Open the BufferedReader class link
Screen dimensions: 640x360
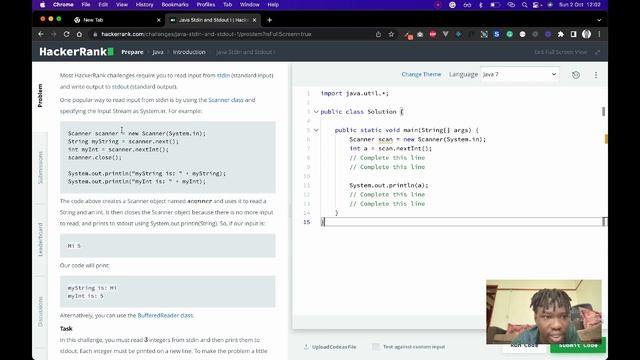pyautogui.click(x=165, y=316)
